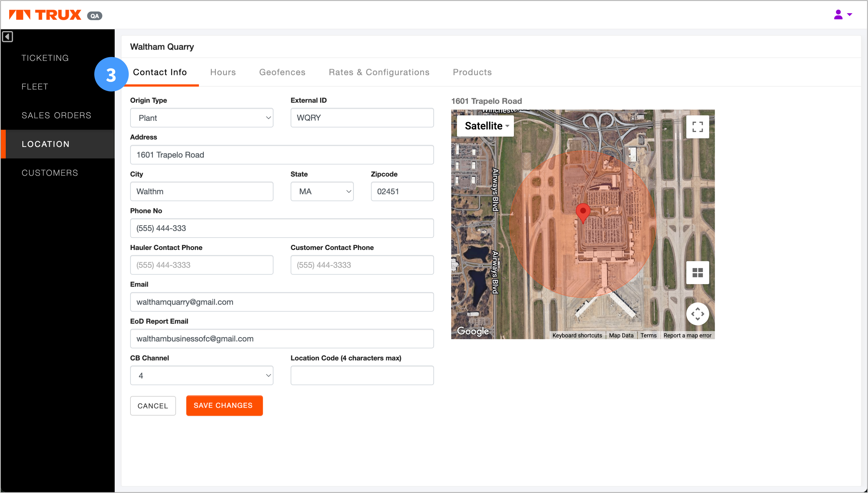The width and height of the screenshot is (868, 493).
Task: Click the EoD Report Email field
Action: tap(282, 339)
